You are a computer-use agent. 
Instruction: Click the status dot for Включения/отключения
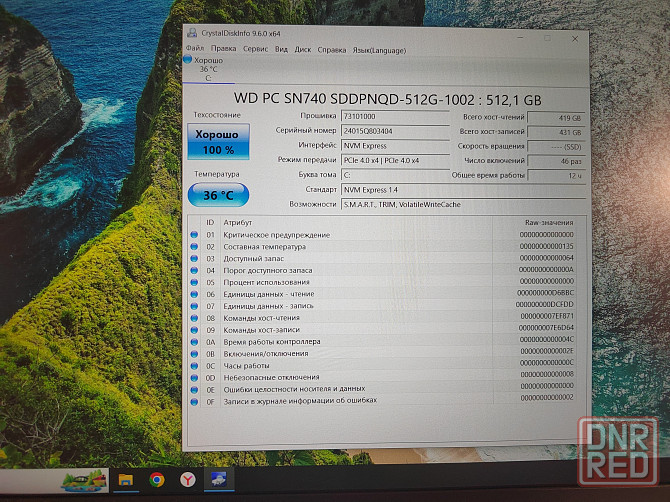194,354
